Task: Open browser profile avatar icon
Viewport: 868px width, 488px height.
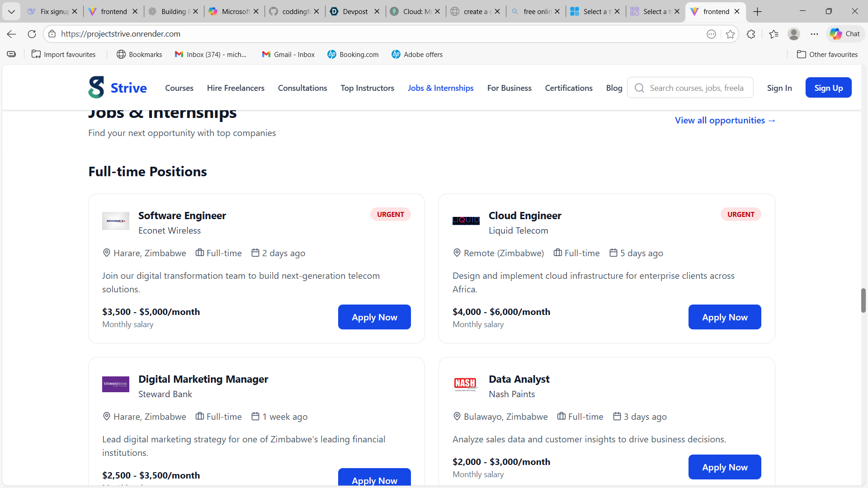Action: click(793, 34)
